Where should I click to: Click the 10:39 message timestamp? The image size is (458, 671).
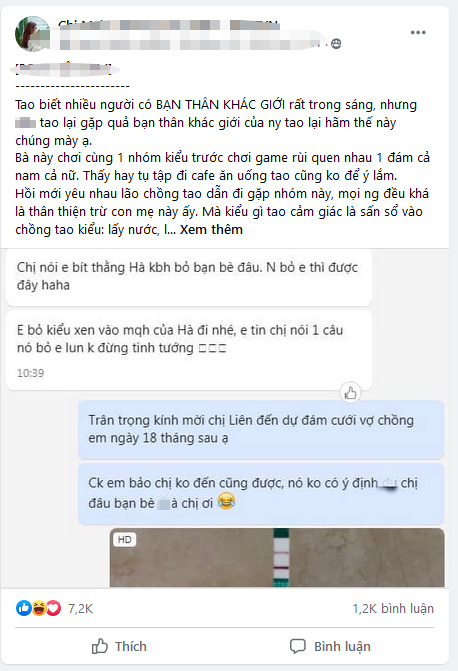click(30, 373)
